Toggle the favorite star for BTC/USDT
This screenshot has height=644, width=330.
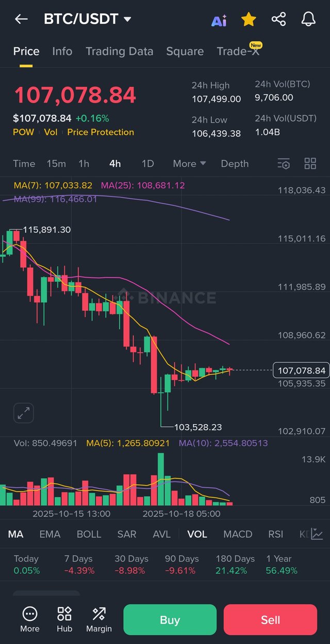(x=249, y=20)
